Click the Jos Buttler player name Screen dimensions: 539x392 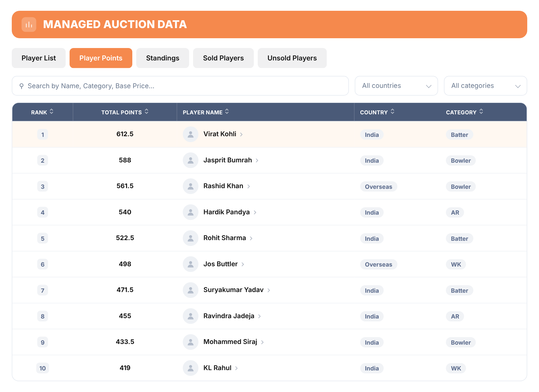(220, 264)
